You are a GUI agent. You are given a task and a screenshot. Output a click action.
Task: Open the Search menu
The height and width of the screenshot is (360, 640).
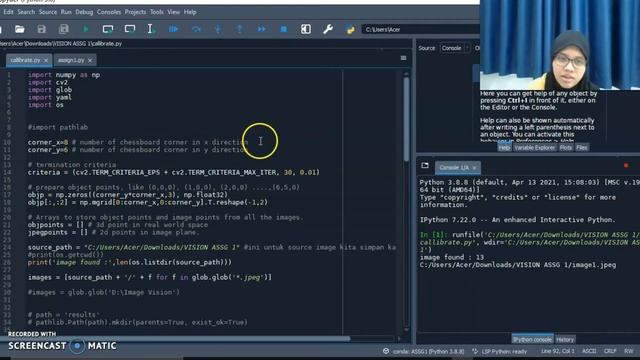pos(26,12)
